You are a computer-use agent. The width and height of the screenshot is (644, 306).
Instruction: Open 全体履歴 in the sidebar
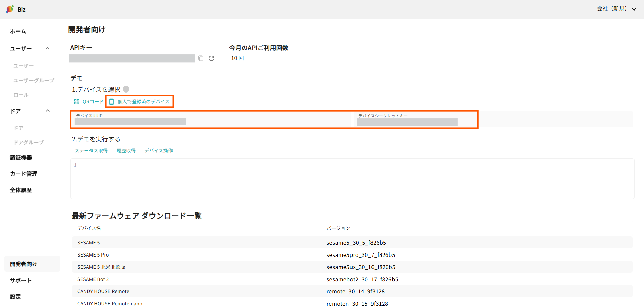21,190
